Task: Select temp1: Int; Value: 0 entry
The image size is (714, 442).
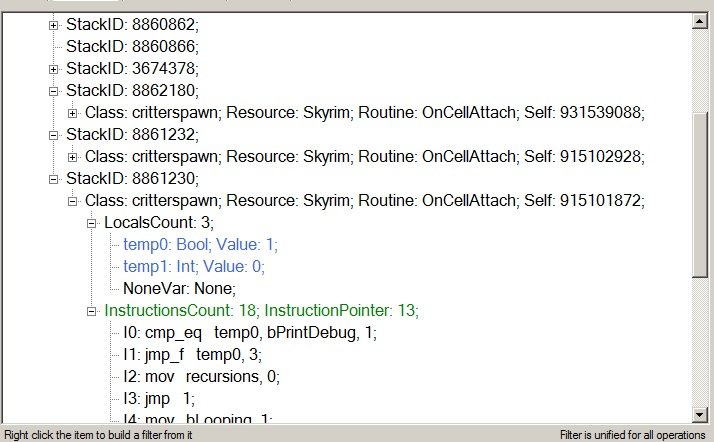Action: point(194,266)
